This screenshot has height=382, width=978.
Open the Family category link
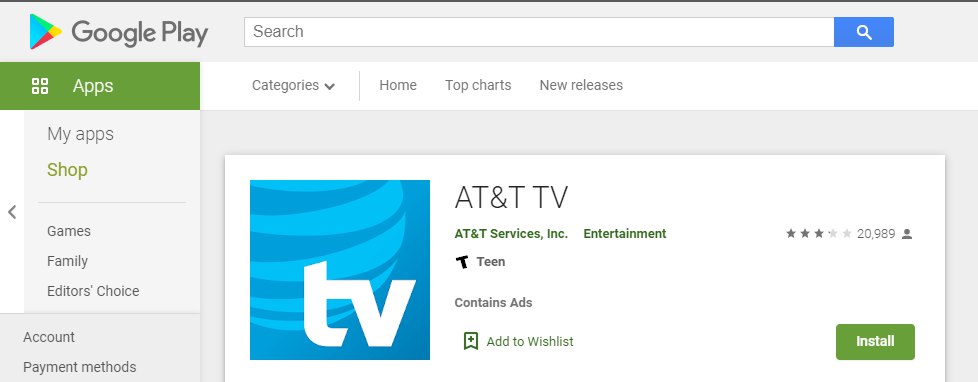pyautogui.click(x=67, y=261)
